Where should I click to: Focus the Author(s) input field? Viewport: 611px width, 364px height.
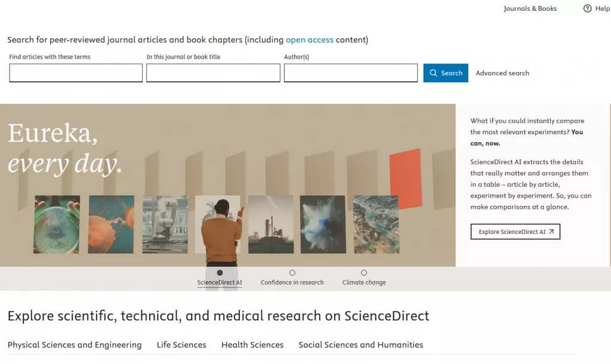(x=351, y=73)
